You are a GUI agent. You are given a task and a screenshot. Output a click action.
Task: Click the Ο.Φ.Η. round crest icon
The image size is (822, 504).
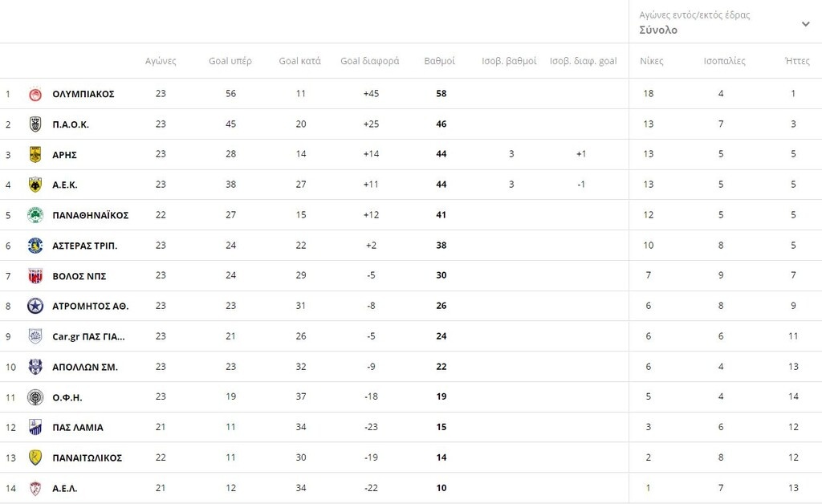click(x=35, y=397)
